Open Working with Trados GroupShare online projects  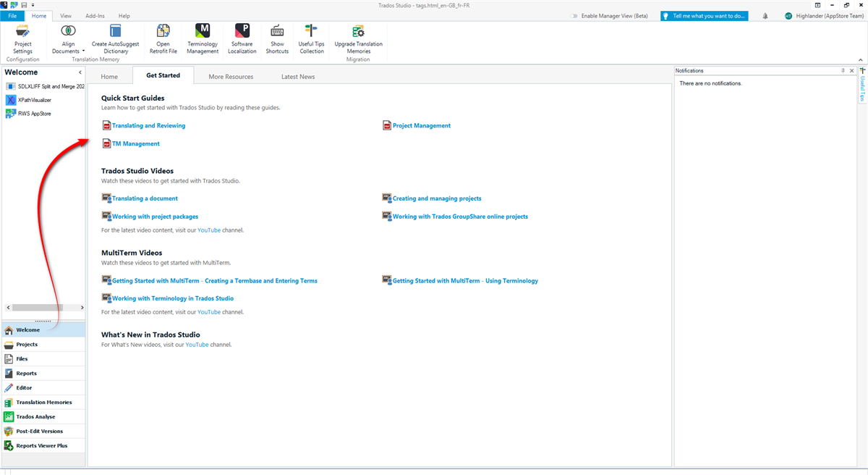[x=460, y=217]
